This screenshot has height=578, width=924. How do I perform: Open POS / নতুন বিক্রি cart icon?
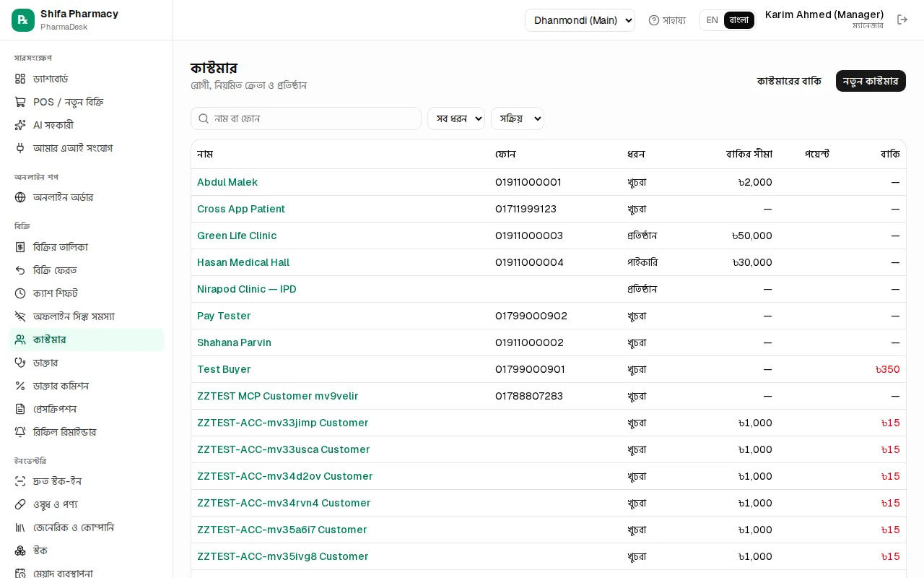20,102
